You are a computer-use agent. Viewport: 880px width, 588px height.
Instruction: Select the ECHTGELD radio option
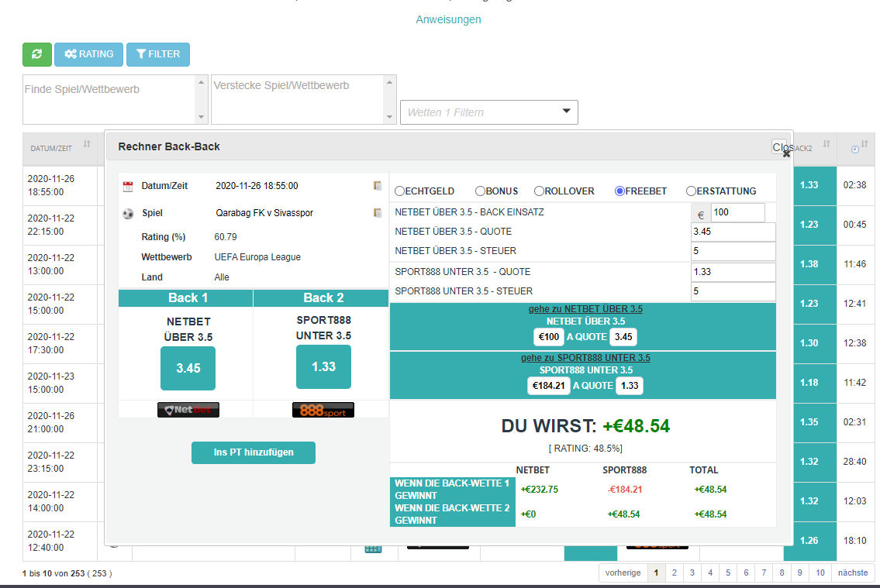(x=400, y=191)
